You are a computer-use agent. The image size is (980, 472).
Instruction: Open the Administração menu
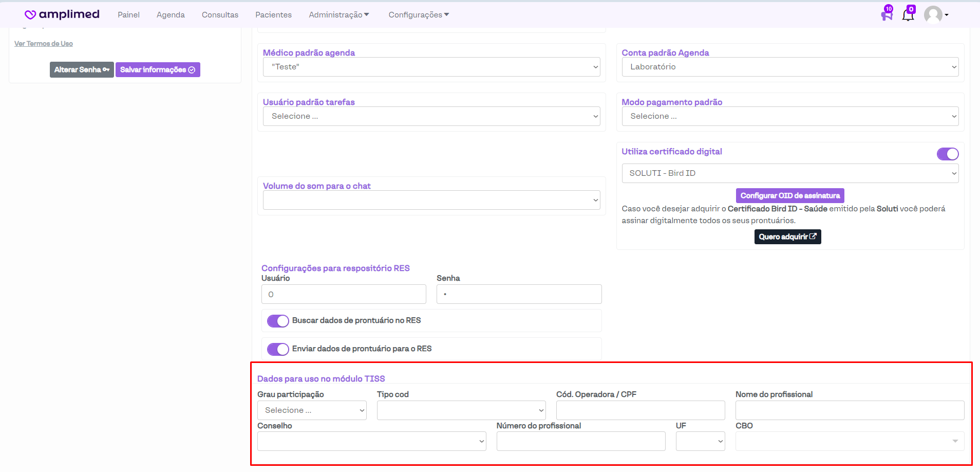(338, 15)
